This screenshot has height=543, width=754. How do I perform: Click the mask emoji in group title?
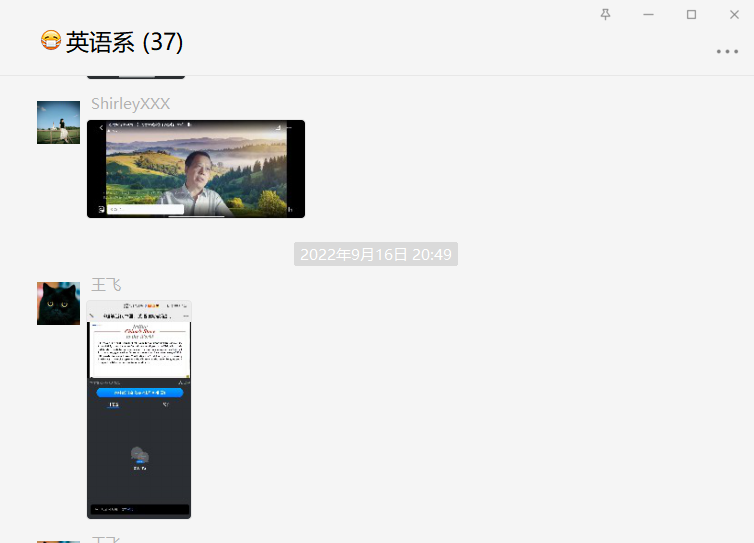coord(51,41)
